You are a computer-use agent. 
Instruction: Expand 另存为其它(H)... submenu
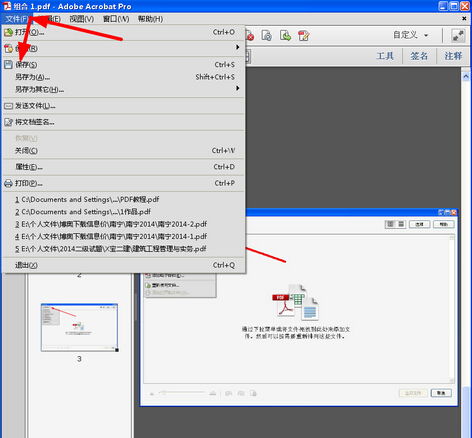tap(124, 89)
